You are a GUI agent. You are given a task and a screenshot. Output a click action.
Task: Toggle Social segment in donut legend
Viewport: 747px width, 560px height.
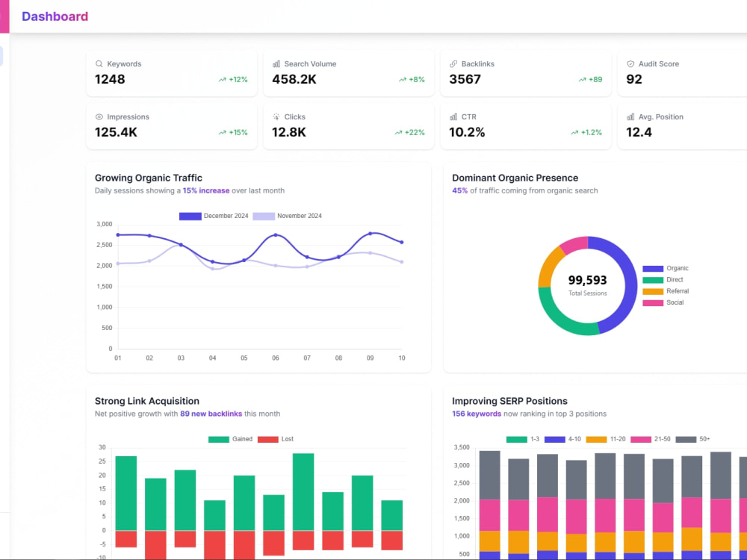tap(663, 303)
